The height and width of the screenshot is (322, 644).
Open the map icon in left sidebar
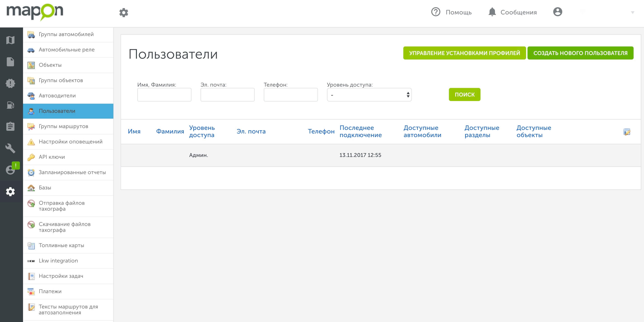[10, 40]
